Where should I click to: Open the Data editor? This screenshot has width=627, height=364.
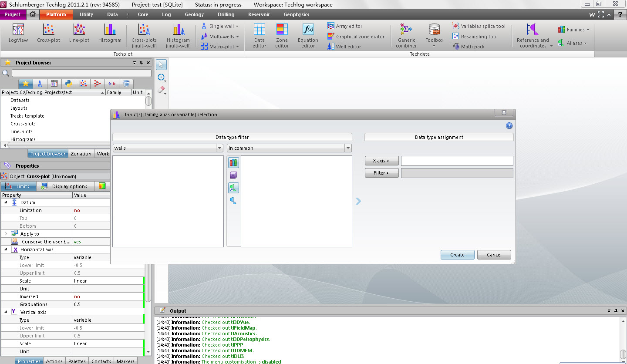click(x=259, y=35)
